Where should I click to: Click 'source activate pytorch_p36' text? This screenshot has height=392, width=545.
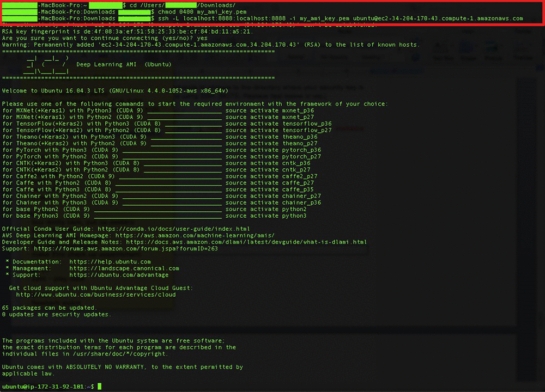273,150
